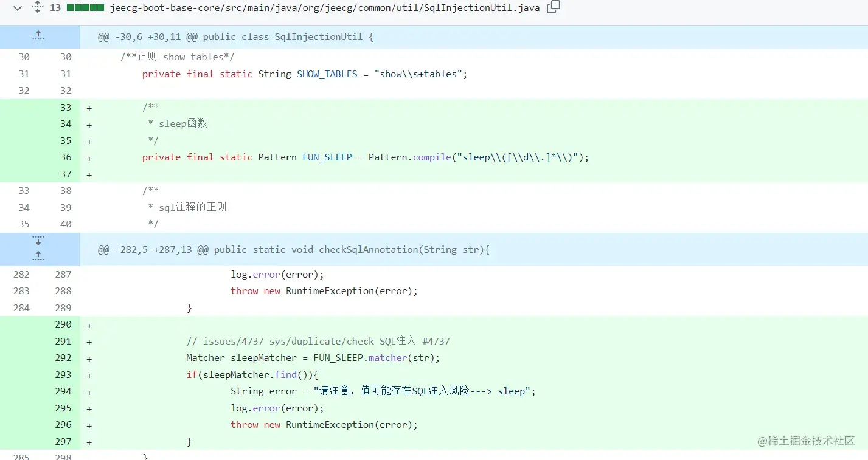Select new line number 295

[x=63, y=408]
